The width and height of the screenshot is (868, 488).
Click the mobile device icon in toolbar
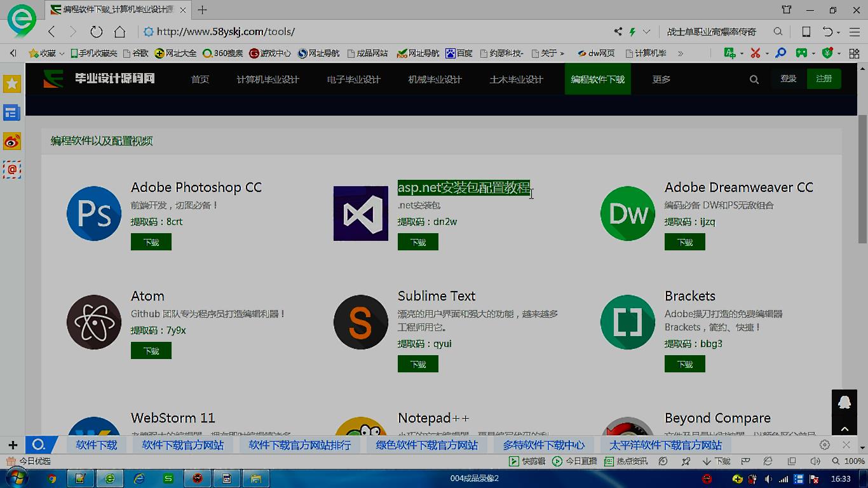coord(806,32)
